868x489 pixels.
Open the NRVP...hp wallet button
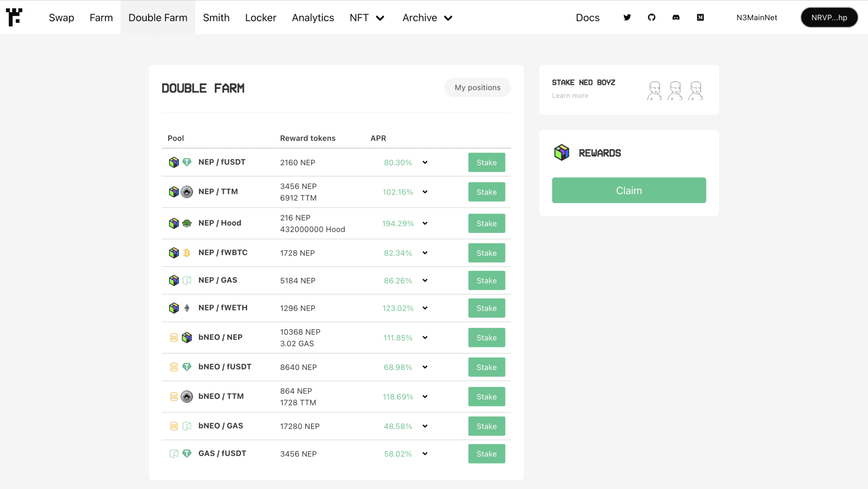(x=829, y=17)
